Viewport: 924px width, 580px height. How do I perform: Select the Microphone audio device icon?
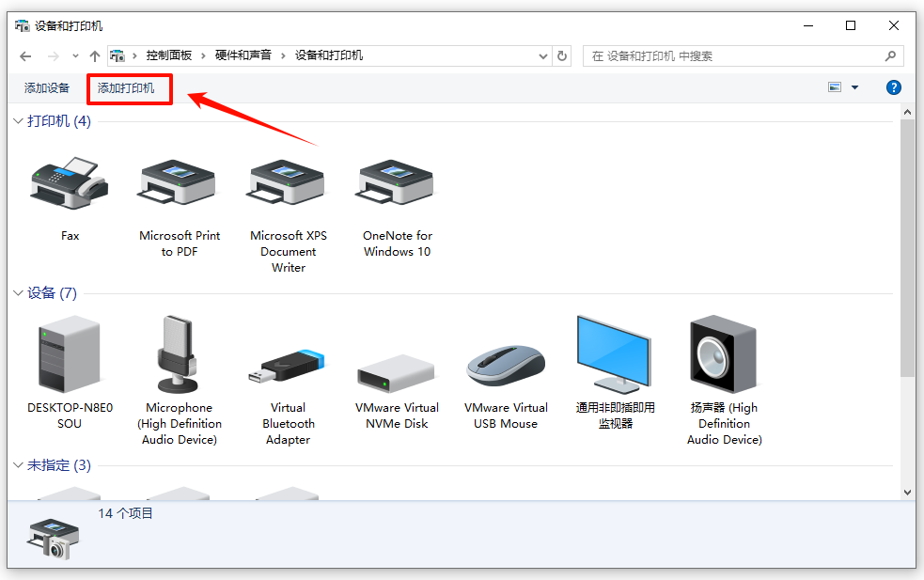point(179,355)
